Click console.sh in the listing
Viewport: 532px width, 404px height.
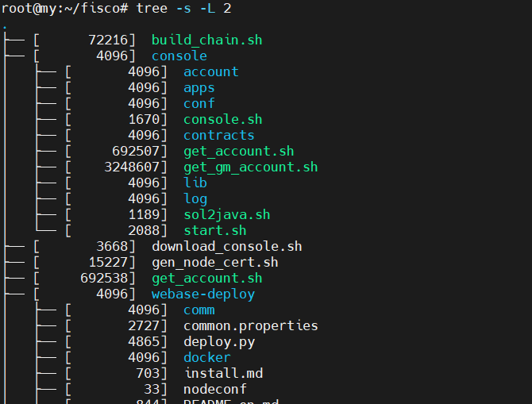[222, 119]
